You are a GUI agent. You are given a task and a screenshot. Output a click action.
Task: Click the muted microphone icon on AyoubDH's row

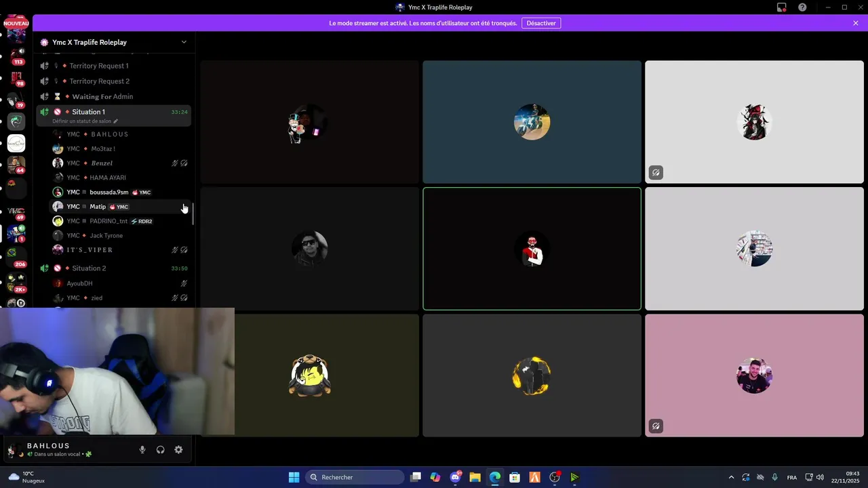184,283
